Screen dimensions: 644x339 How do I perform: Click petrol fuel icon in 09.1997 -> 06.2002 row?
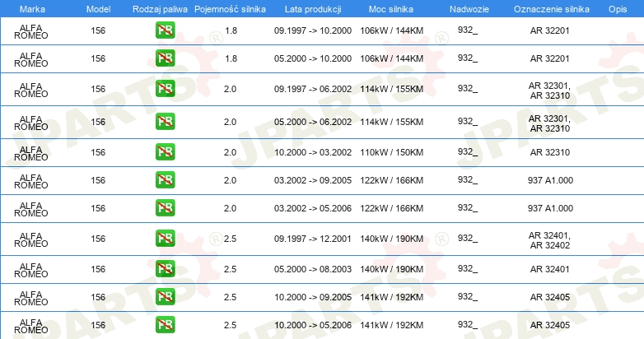click(165, 89)
